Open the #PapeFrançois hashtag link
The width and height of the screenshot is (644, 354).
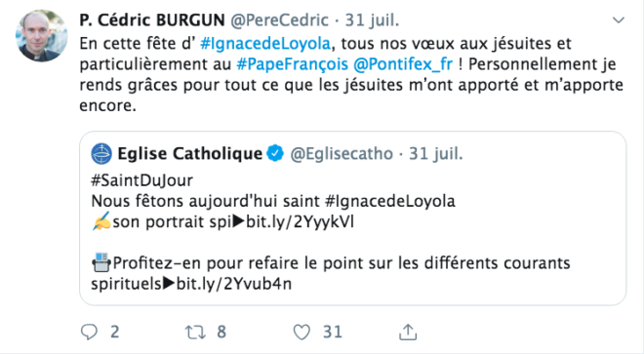(x=293, y=64)
